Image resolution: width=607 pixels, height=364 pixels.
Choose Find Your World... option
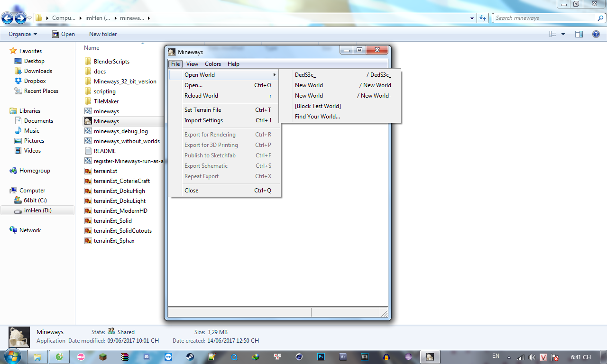340,117
